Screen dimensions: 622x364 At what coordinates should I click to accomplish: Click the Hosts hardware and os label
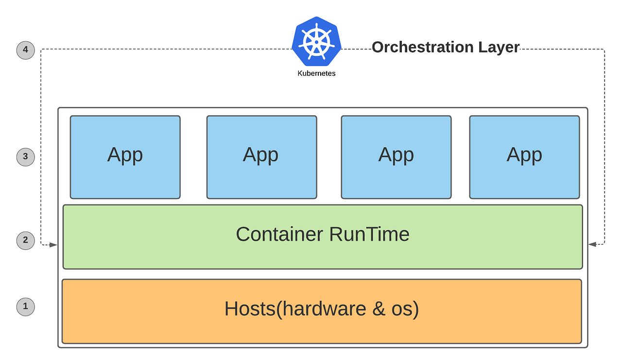322,309
